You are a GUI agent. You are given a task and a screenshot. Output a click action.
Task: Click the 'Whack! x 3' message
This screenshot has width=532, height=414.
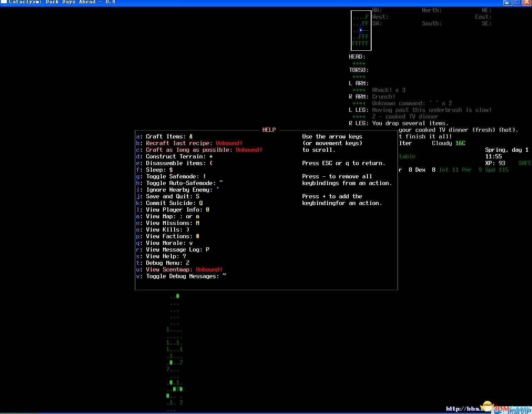tap(389, 90)
